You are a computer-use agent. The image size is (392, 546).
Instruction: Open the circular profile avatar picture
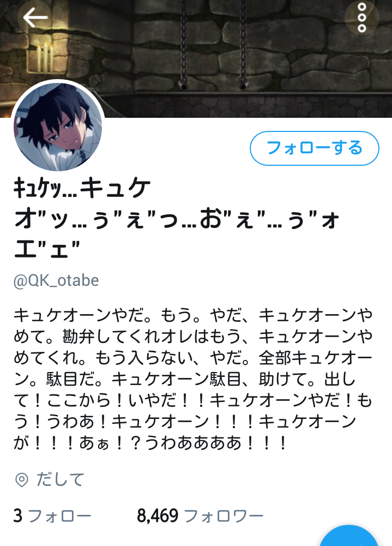point(58,127)
